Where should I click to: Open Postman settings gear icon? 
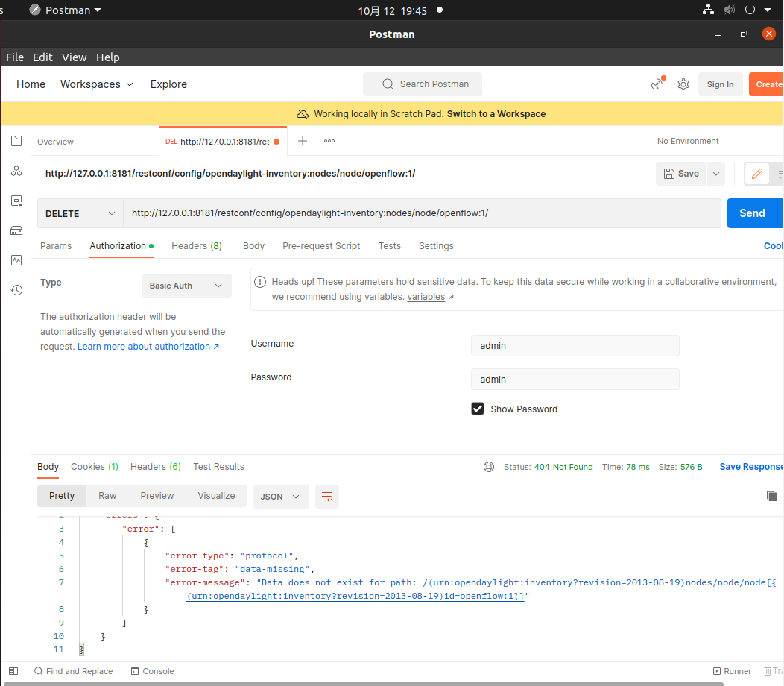click(683, 84)
